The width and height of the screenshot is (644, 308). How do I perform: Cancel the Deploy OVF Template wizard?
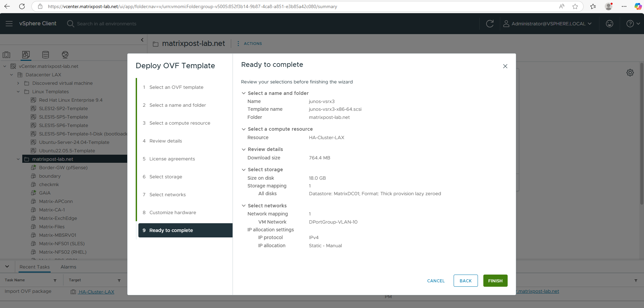point(436,281)
